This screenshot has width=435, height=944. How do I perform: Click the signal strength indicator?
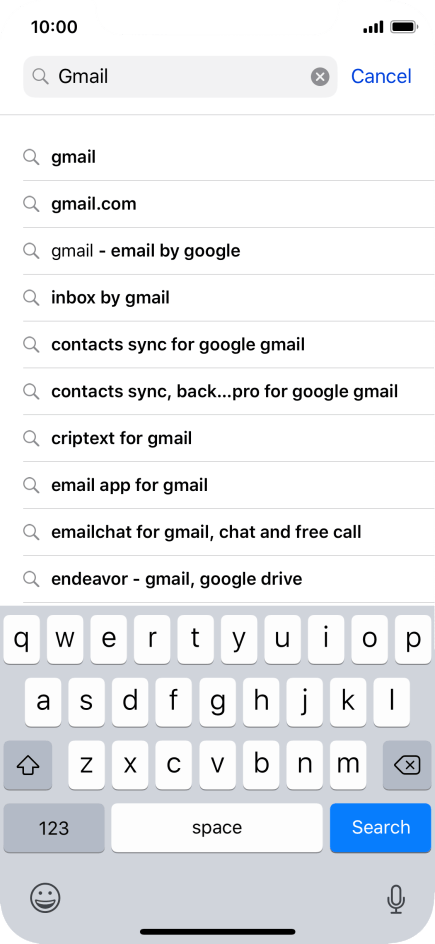(373, 27)
